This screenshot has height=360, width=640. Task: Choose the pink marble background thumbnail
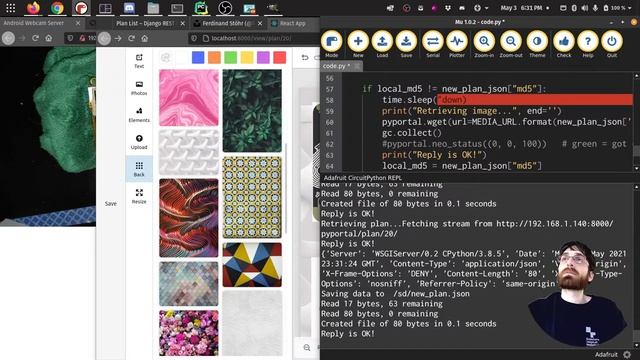pyautogui.click(x=189, y=98)
